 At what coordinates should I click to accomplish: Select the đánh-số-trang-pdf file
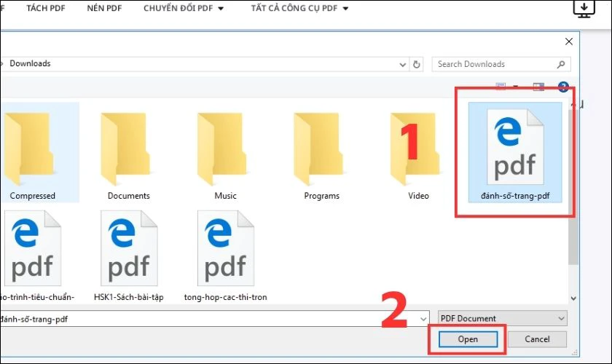tap(515, 154)
